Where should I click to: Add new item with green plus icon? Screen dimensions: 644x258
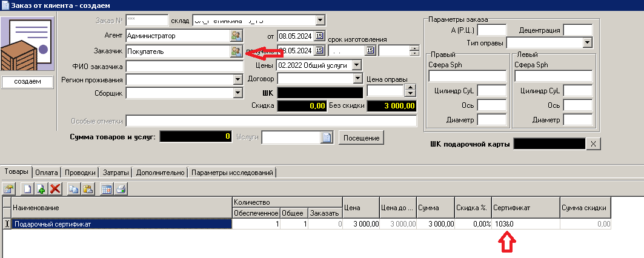point(41,189)
